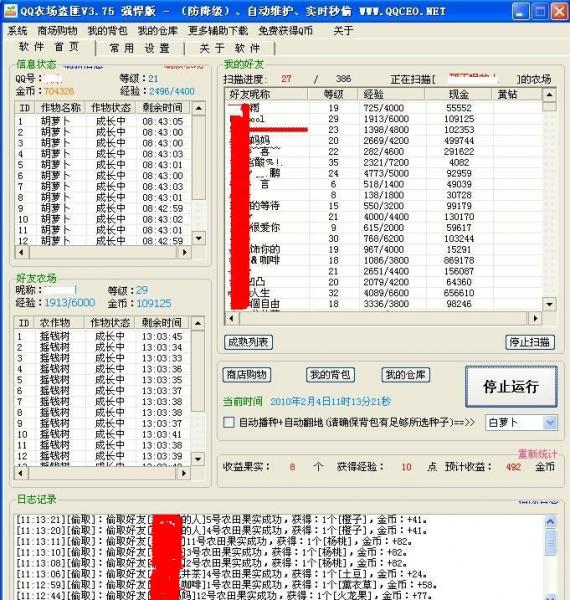Image resolution: width=570 pixels, height=600 pixels.
Task: Click log entry at 11:13:21
Action: click(x=222, y=520)
